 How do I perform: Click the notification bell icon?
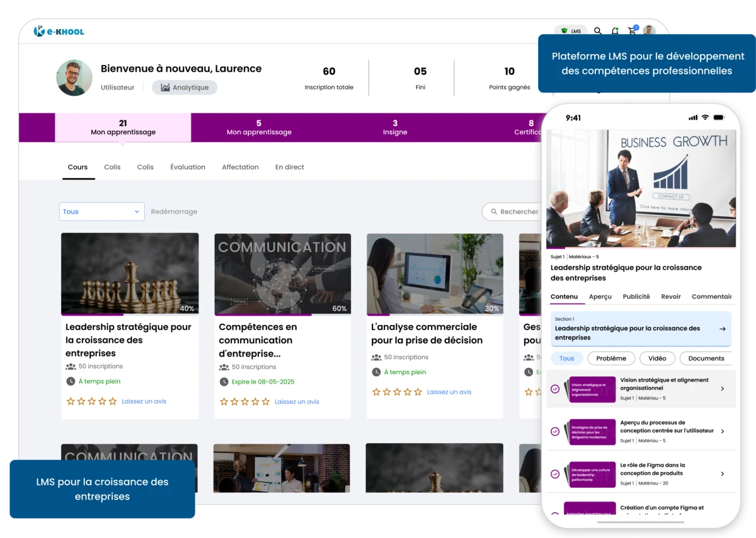point(615,31)
